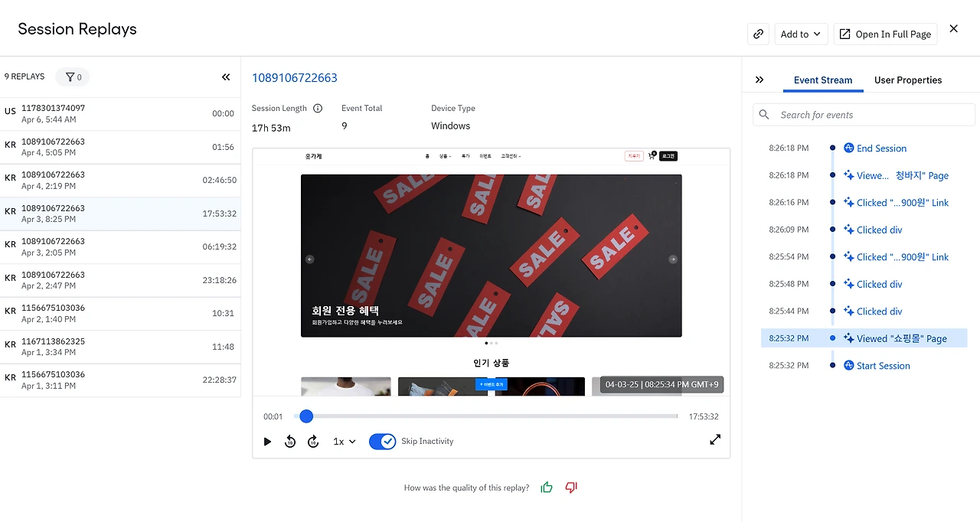The image size is (980, 525).
Task: Click End Session event icon
Action: point(848,148)
